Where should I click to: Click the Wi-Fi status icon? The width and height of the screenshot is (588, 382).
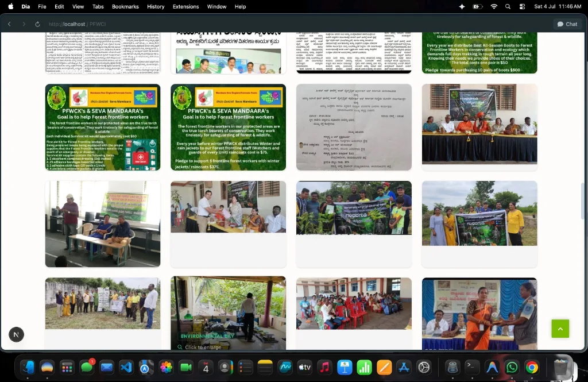click(x=494, y=6)
